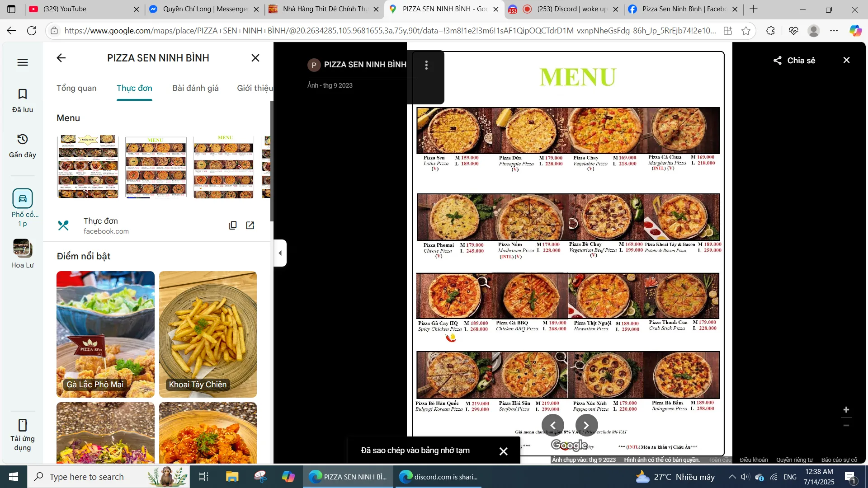
Task: Show the next menu photo
Action: pyautogui.click(x=586, y=425)
